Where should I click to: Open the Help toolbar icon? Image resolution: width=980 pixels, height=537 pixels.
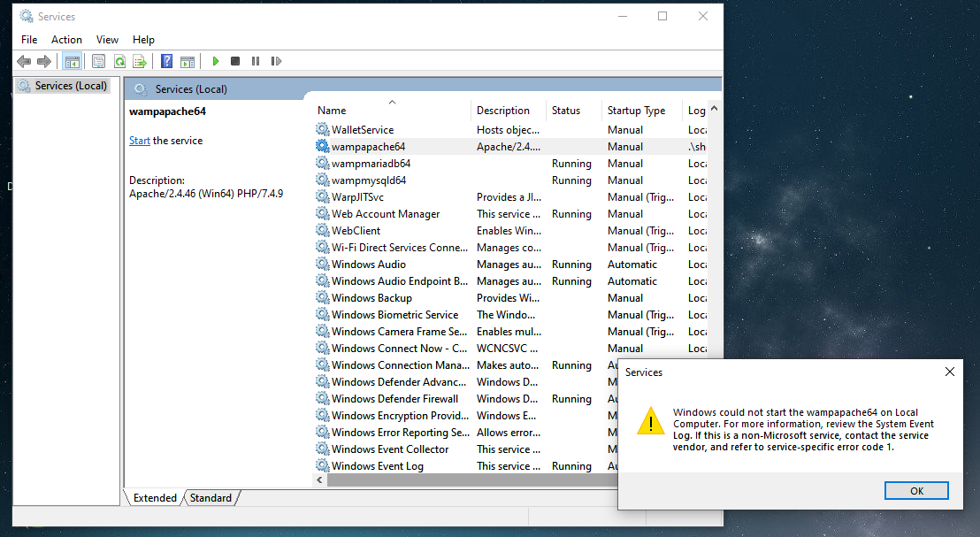(x=166, y=61)
